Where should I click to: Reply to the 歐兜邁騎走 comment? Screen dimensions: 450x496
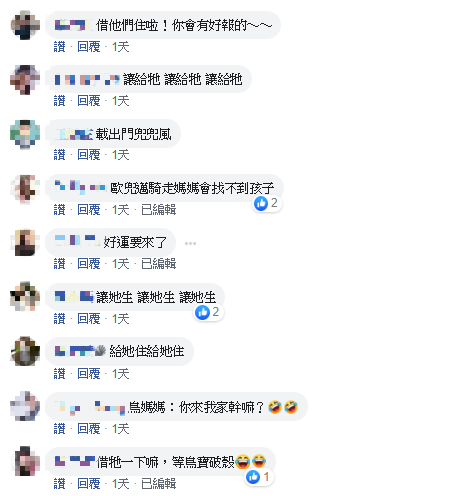tap(89, 210)
